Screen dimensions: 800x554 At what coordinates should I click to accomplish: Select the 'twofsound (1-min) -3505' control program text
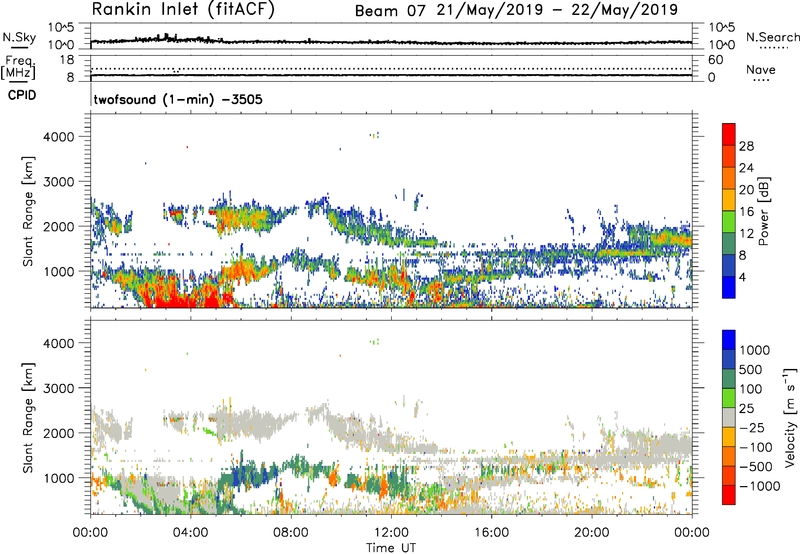click(178, 99)
